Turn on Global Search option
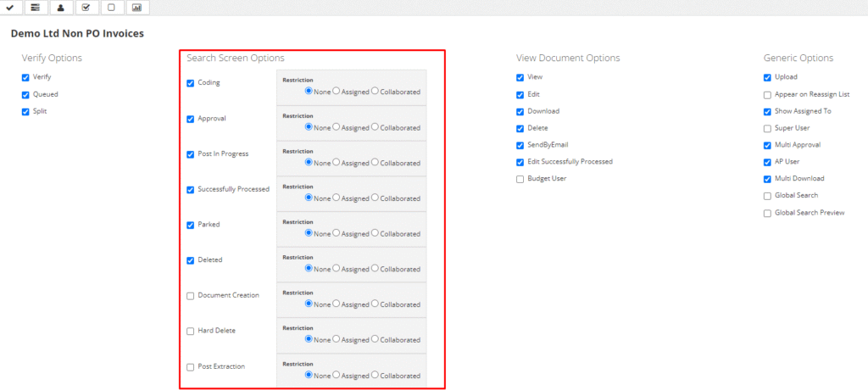This screenshot has height=390, width=868. click(x=767, y=196)
